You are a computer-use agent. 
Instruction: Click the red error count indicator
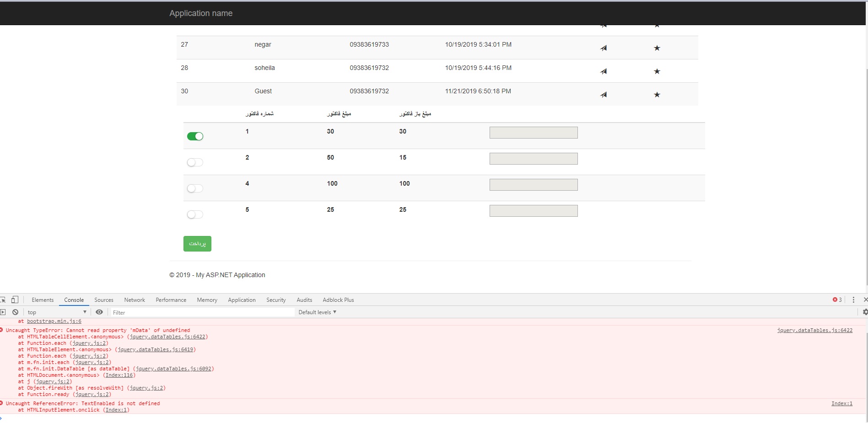pos(837,300)
